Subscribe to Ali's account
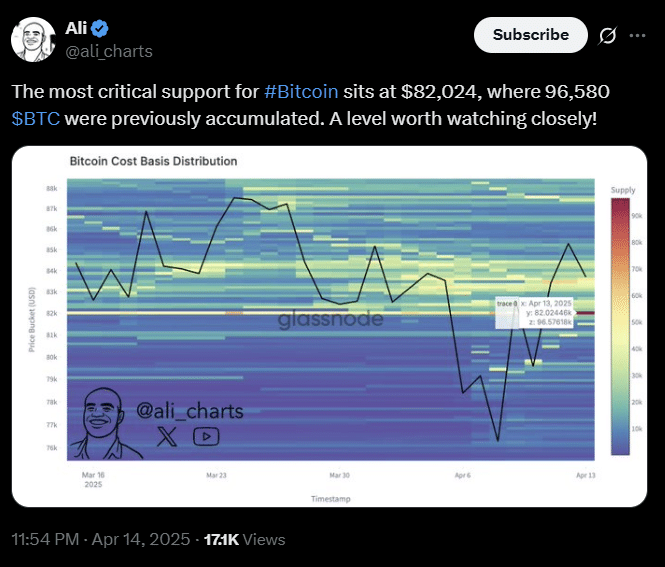Viewport: 665px width, 567px height. [531, 35]
